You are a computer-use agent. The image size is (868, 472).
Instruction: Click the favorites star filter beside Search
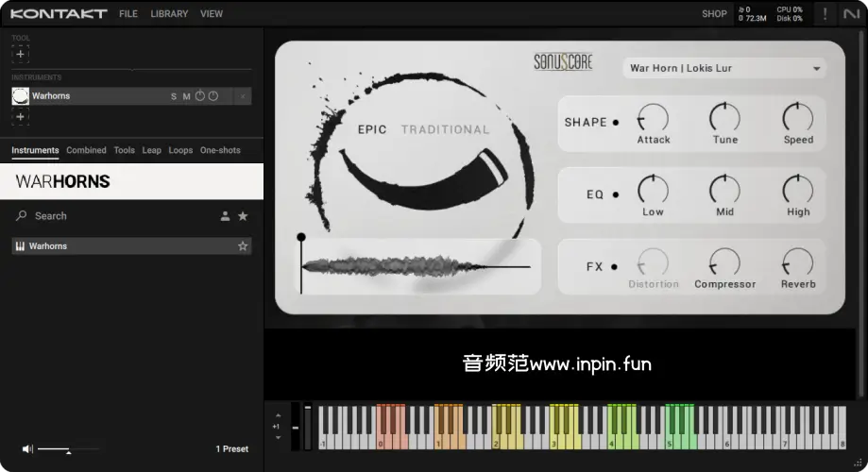pyautogui.click(x=243, y=216)
